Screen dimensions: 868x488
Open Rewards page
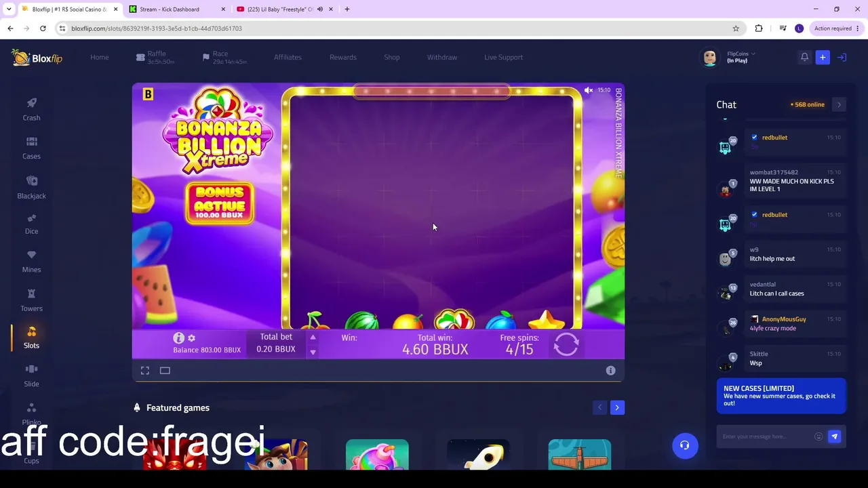[x=343, y=58]
